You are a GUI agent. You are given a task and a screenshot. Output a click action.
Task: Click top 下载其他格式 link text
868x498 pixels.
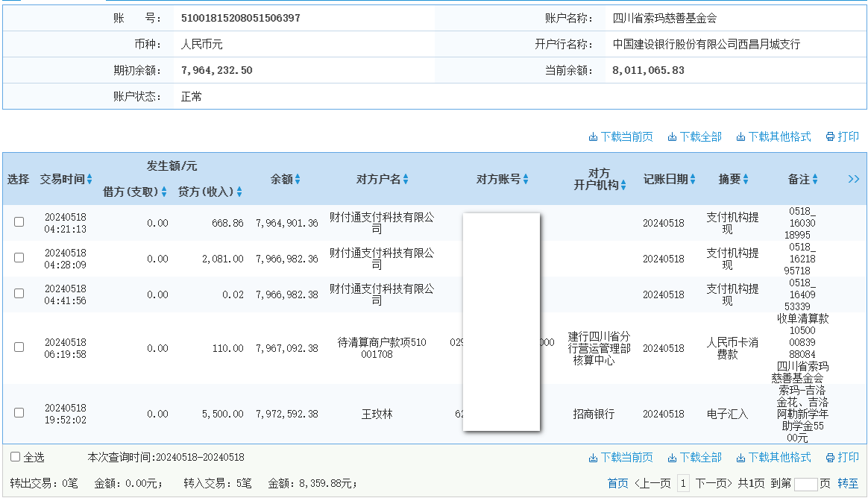click(779, 136)
